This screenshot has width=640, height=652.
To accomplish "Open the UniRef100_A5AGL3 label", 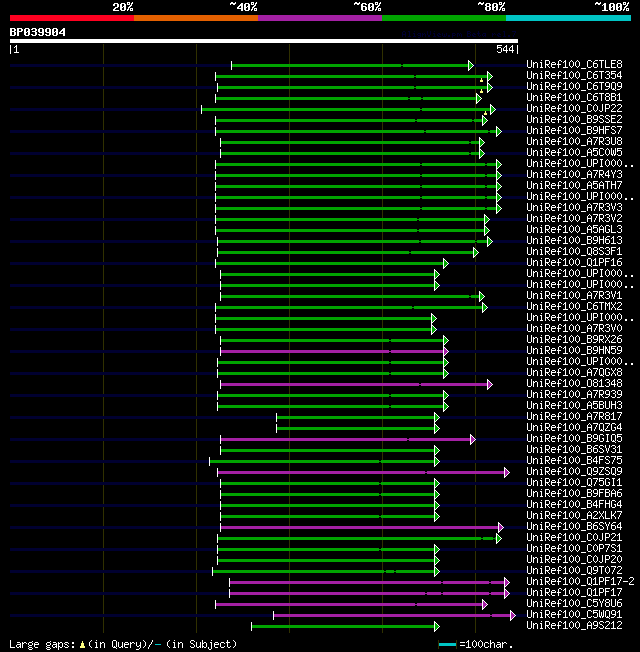I will tap(574, 229).
